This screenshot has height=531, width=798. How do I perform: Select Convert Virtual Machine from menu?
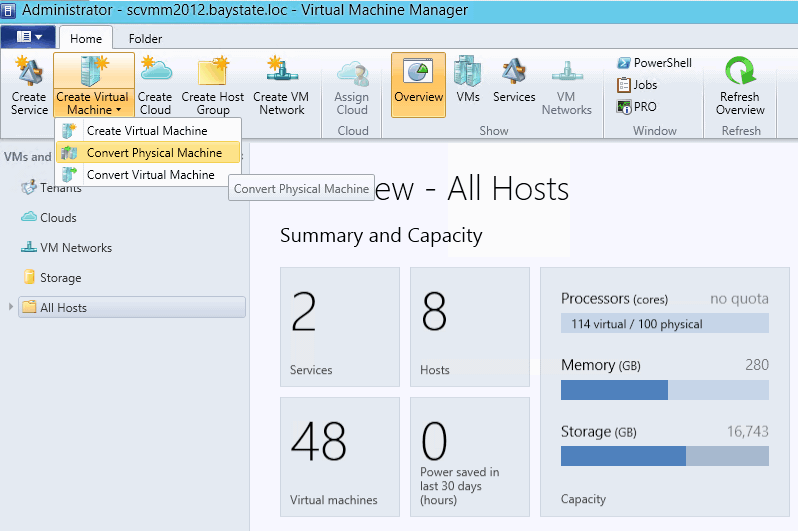150,175
